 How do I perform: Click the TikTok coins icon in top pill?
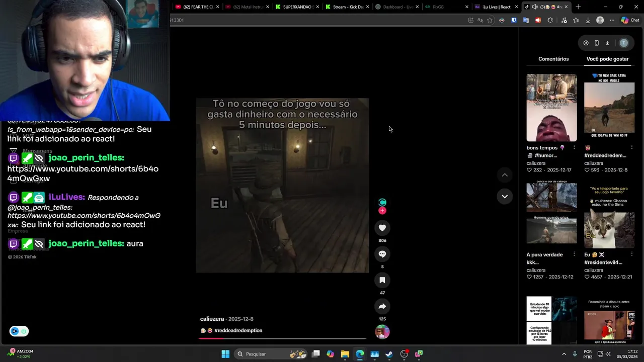[586, 43]
